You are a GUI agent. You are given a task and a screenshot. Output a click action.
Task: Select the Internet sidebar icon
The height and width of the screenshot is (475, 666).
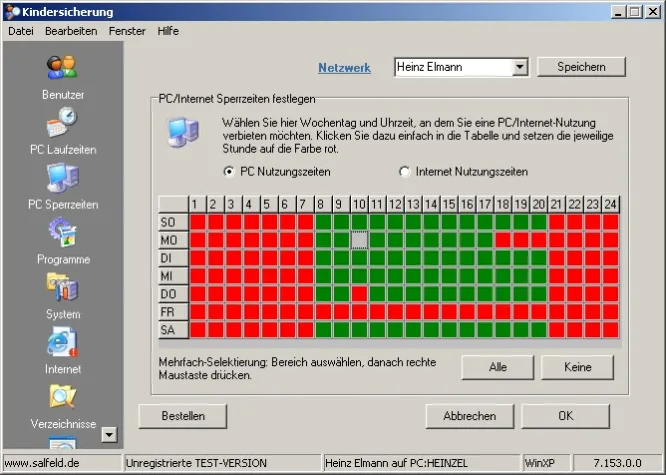63,343
